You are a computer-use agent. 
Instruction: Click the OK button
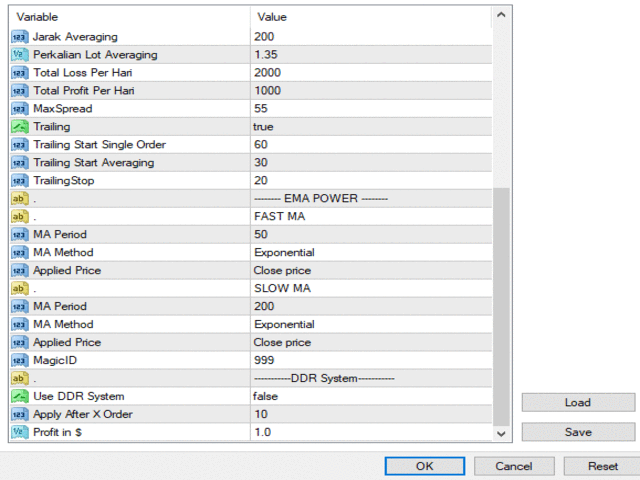pos(424,466)
